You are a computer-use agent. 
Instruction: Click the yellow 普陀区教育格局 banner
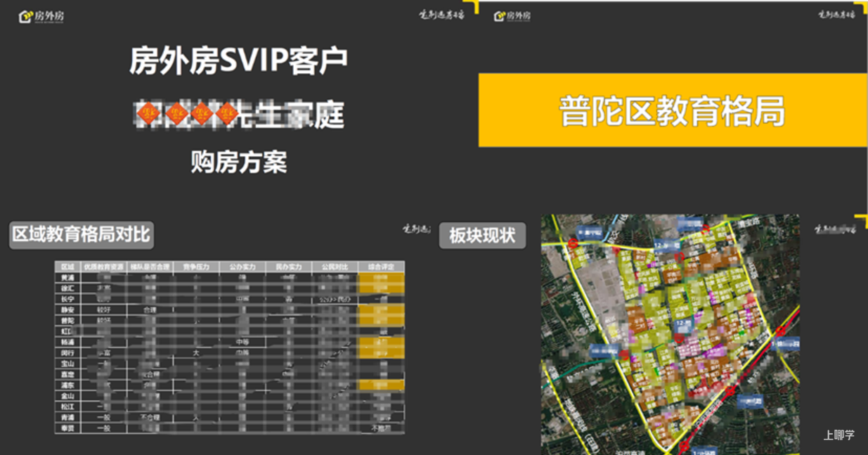pos(673,110)
